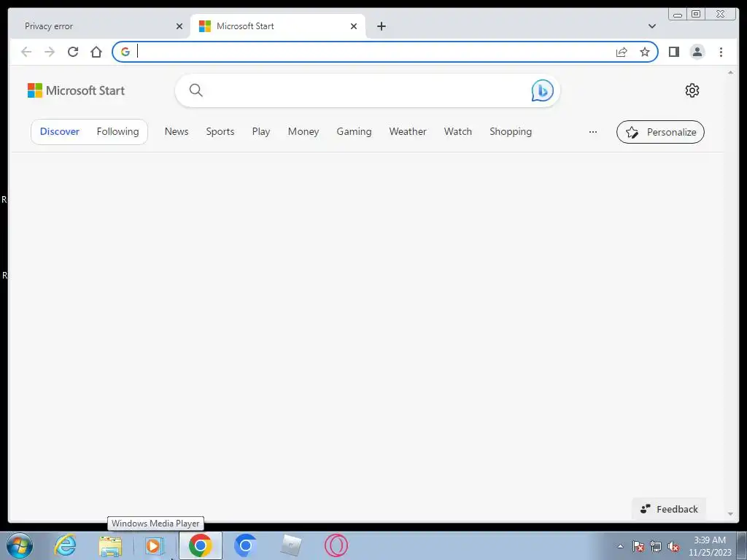747x560 pixels.
Task: Select the Microsoft Start tab
Action: (278, 26)
